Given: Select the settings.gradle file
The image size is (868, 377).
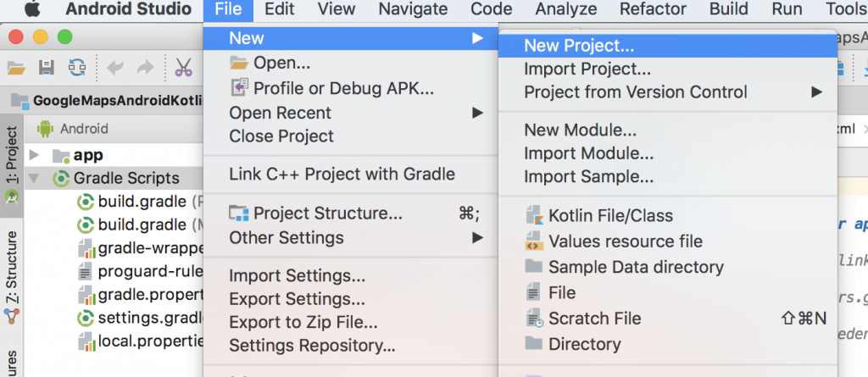Looking at the screenshot, I should coord(142,319).
